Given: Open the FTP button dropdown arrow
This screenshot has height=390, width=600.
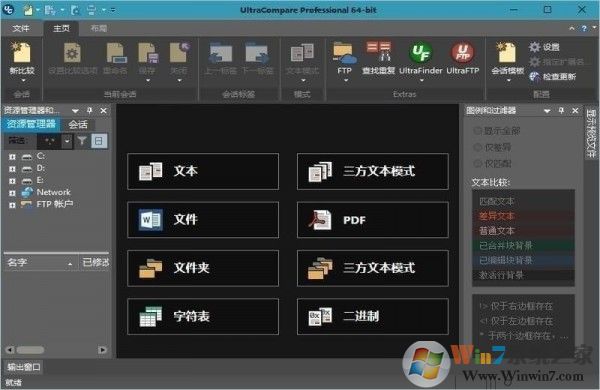Looking at the screenshot, I should click(346, 80).
